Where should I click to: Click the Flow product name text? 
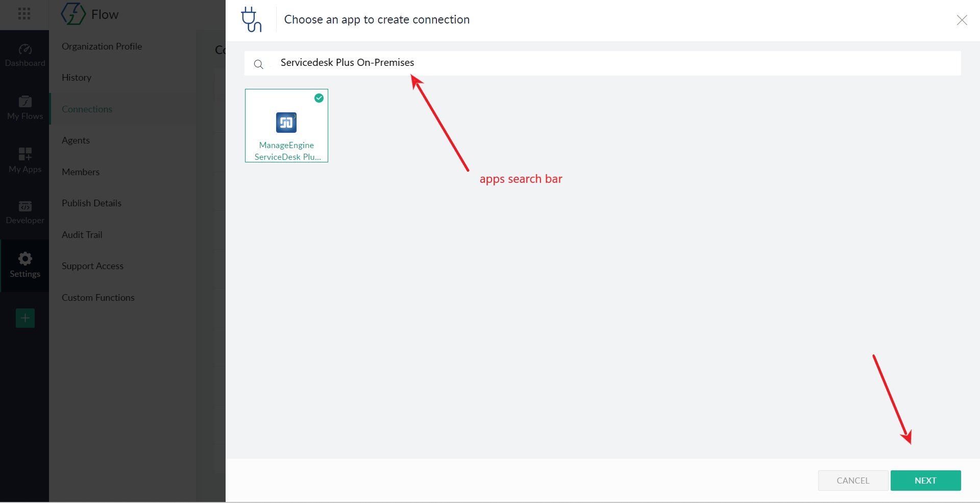click(x=105, y=14)
